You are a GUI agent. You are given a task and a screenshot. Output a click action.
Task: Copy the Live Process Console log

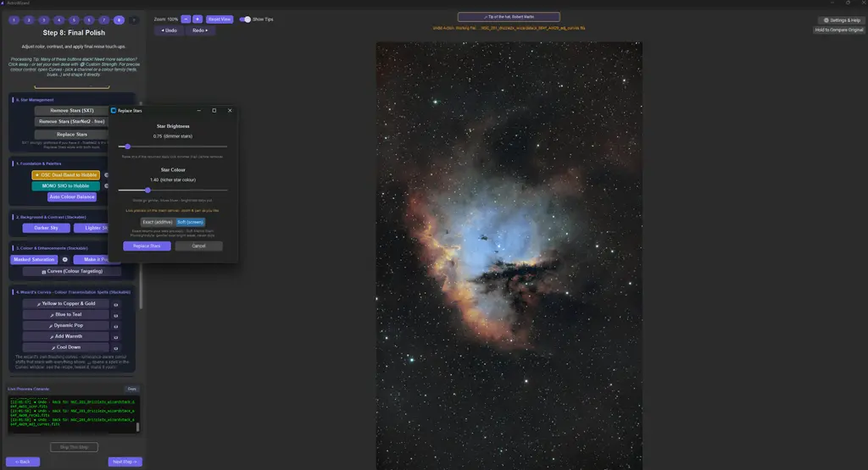(x=131, y=389)
